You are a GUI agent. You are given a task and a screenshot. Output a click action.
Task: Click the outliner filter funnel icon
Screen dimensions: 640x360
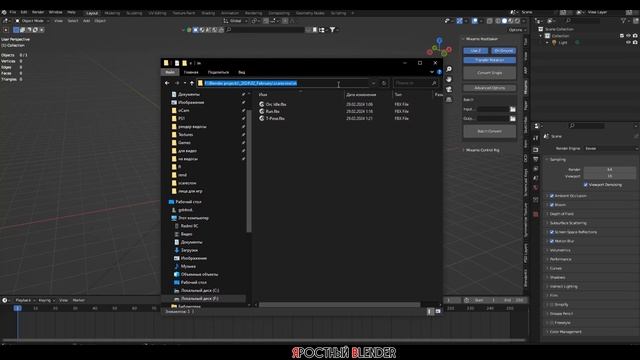[623, 20]
